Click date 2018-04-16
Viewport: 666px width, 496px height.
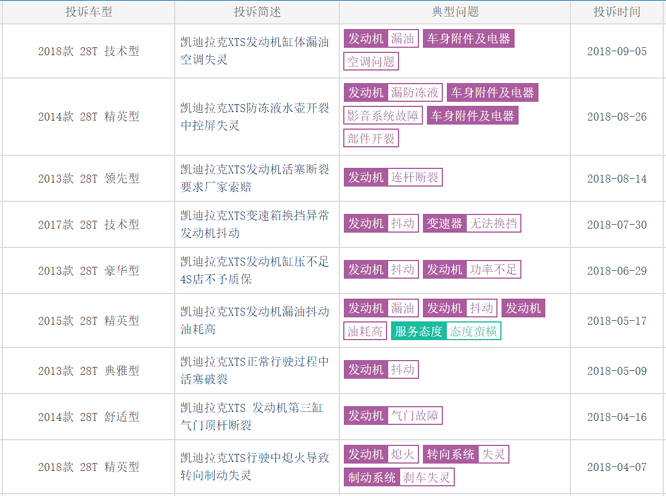[617, 417]
